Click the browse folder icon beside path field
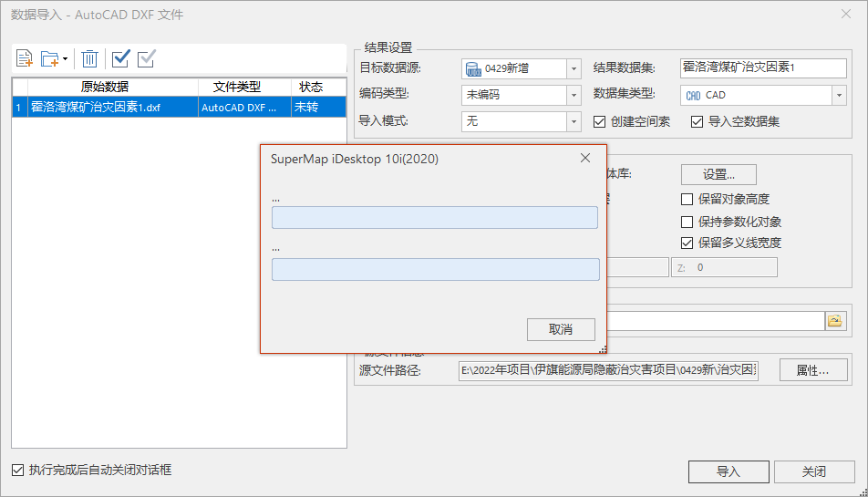 click(x=835, y=320)
